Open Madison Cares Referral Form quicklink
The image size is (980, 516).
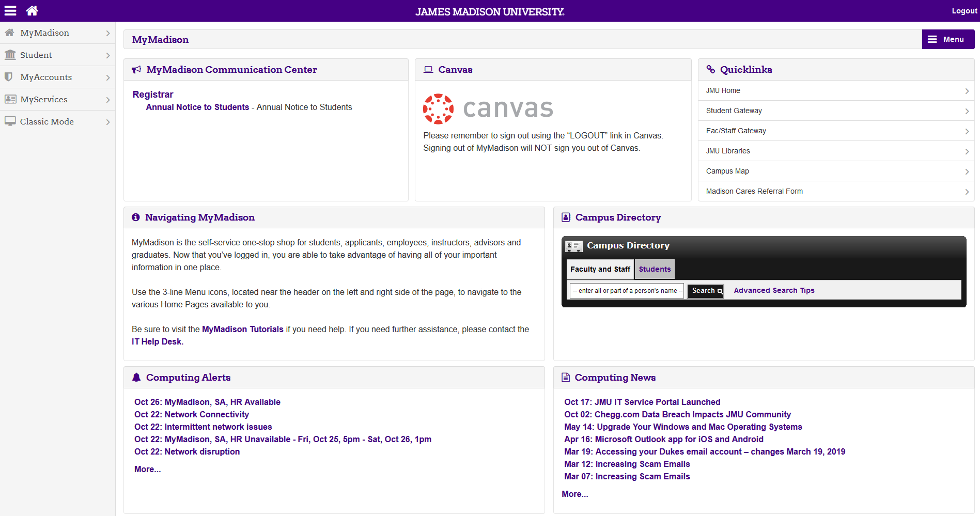[x=836, y=191]
